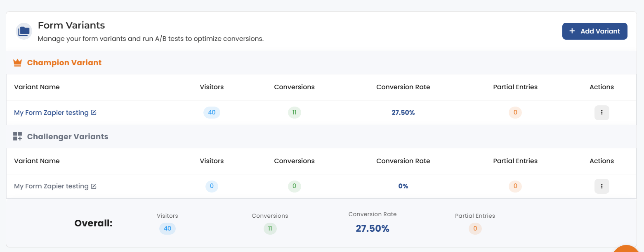This screenshot has height=252, width=644.
Task: Open the challenger My Form Zapier testing link
Action: click(x=51, y=186)
